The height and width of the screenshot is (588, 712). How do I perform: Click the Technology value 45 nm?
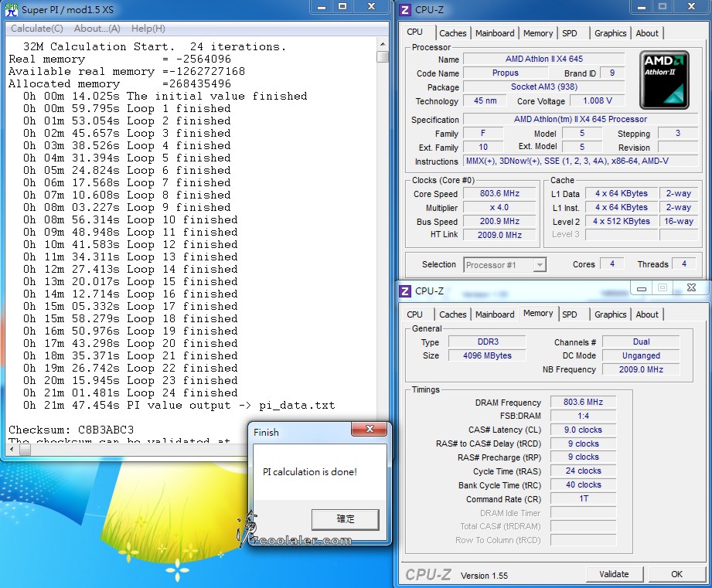pyautogui.click(x=485, y=100)
